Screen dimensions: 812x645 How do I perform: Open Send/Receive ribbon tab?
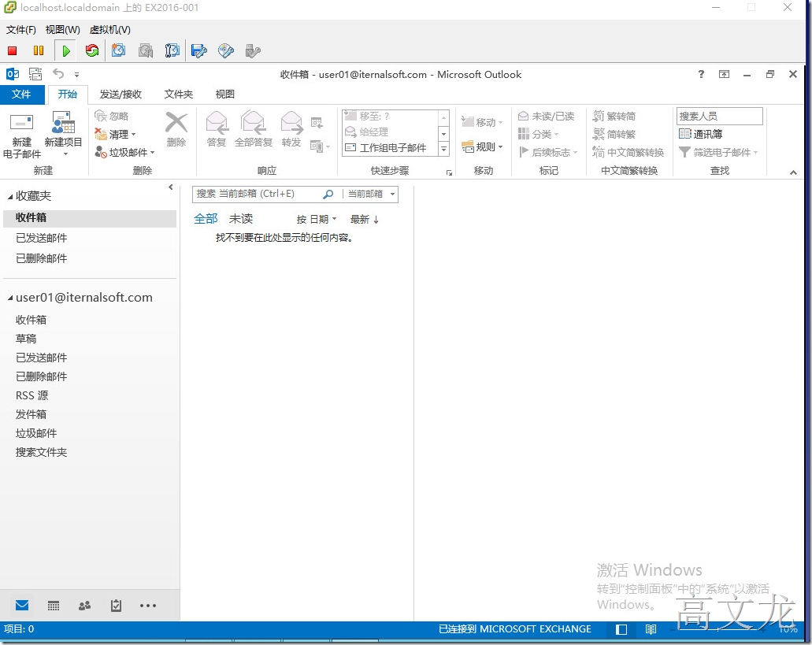pyautogui.click(x=121, y=95)
